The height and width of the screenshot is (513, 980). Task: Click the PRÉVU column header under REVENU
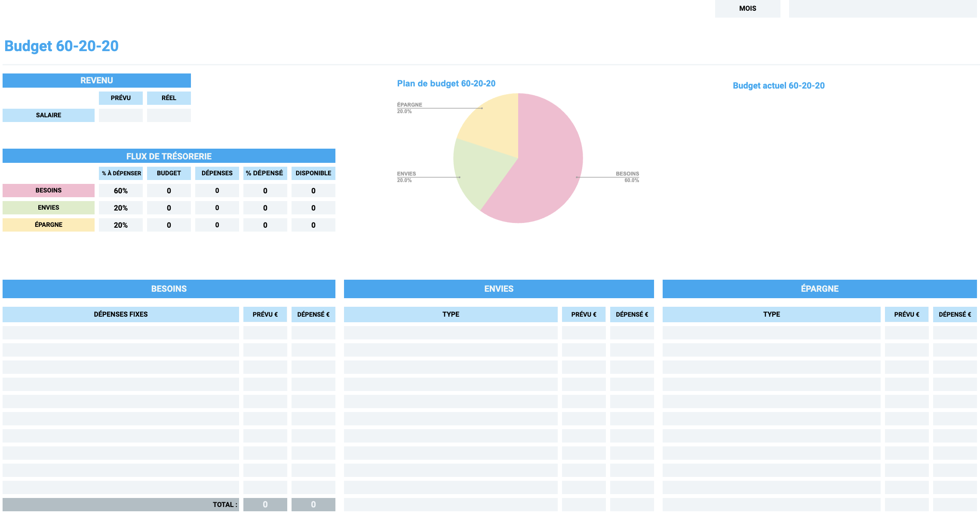click(x=121, y=98)
